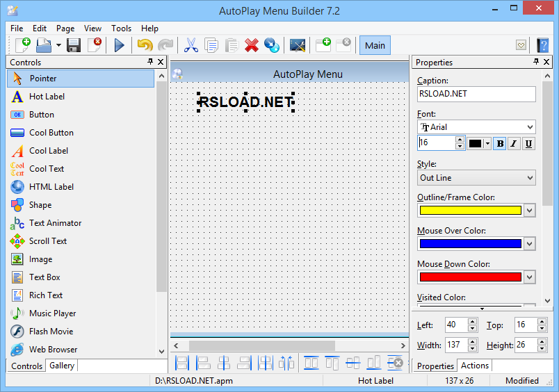Viewport: 559px width, 392px height.
Task: Open the Mouse Over Color dropdown arrow
Action: click(529, 244)
